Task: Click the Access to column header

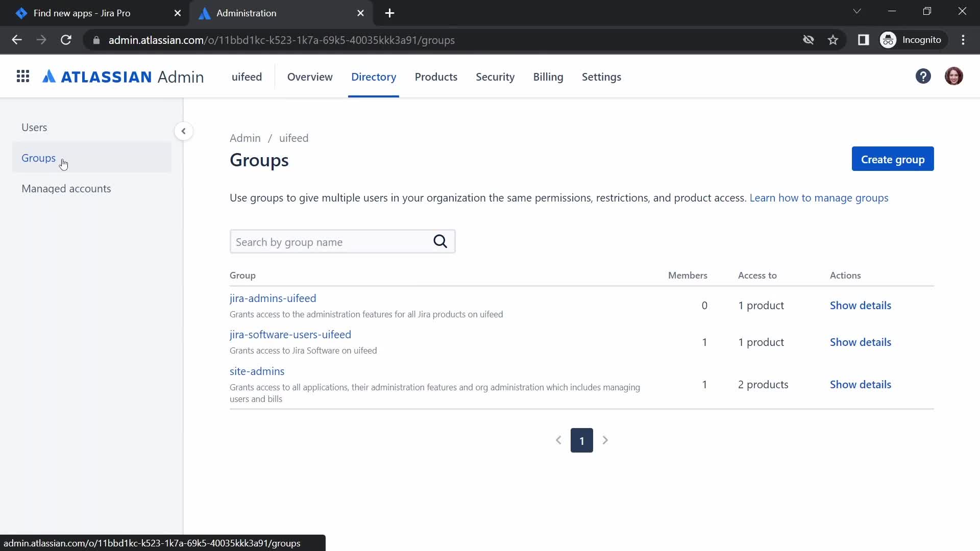Action: 757,275
